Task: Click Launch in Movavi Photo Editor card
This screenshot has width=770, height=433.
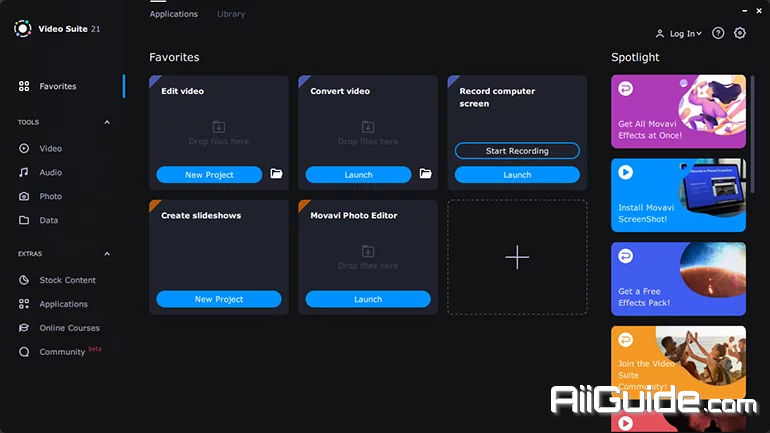Action: click(x=368, y=299)
